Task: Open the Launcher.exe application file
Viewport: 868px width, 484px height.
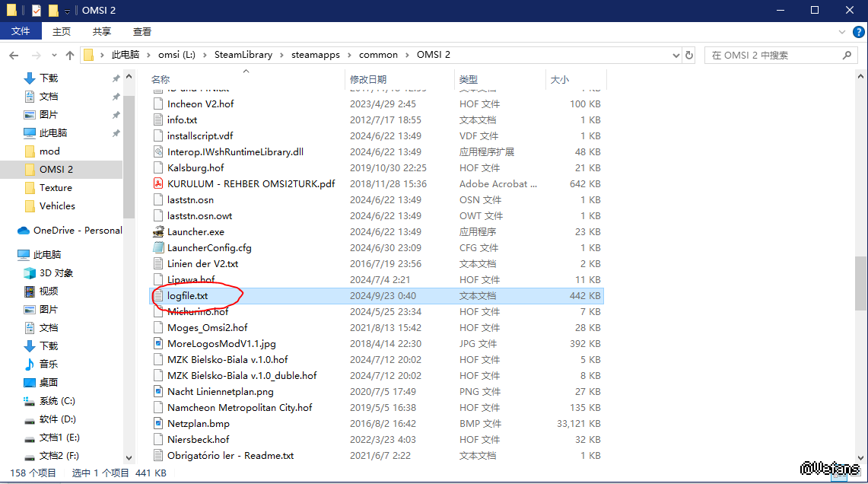Action: [x=196, y=231]
